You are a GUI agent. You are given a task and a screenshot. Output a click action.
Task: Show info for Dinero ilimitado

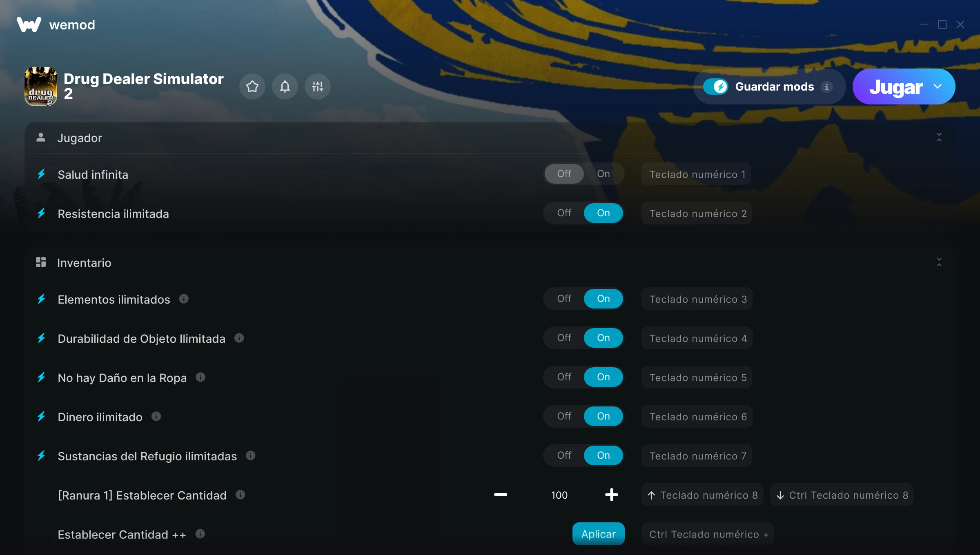156,417
